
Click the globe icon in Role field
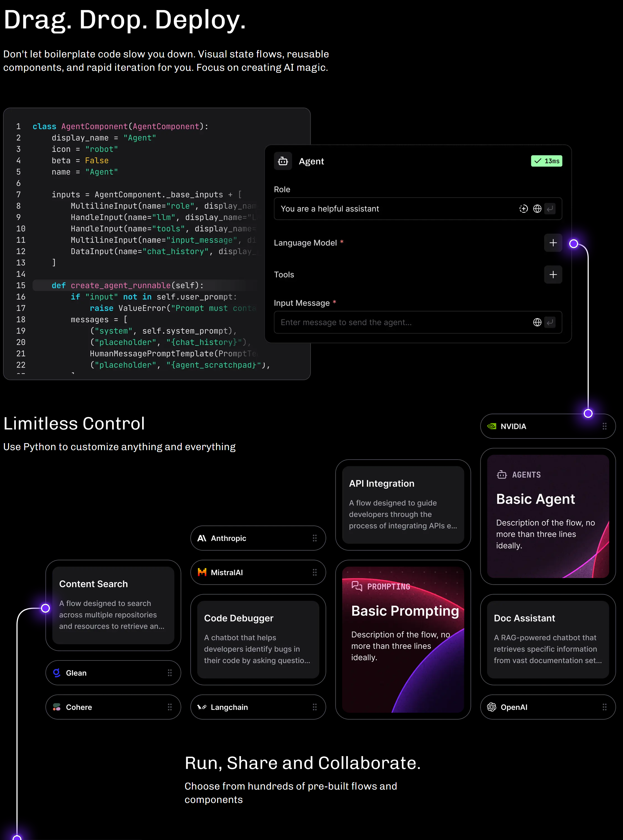click(x=537, y=208)
